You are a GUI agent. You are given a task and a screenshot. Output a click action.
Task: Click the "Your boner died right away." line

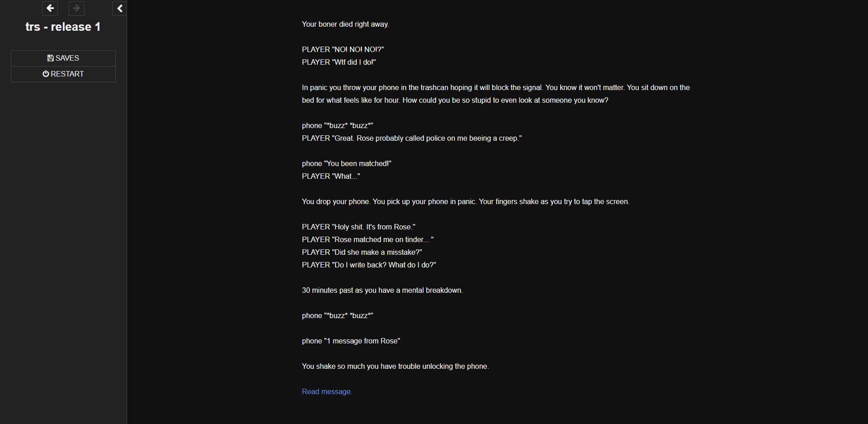345,24
